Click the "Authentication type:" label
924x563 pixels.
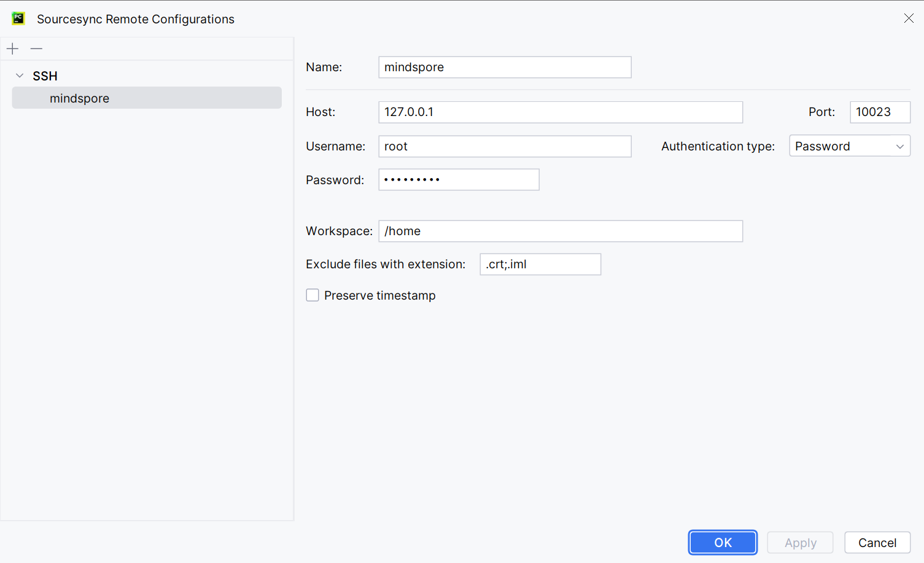(718, 147)
